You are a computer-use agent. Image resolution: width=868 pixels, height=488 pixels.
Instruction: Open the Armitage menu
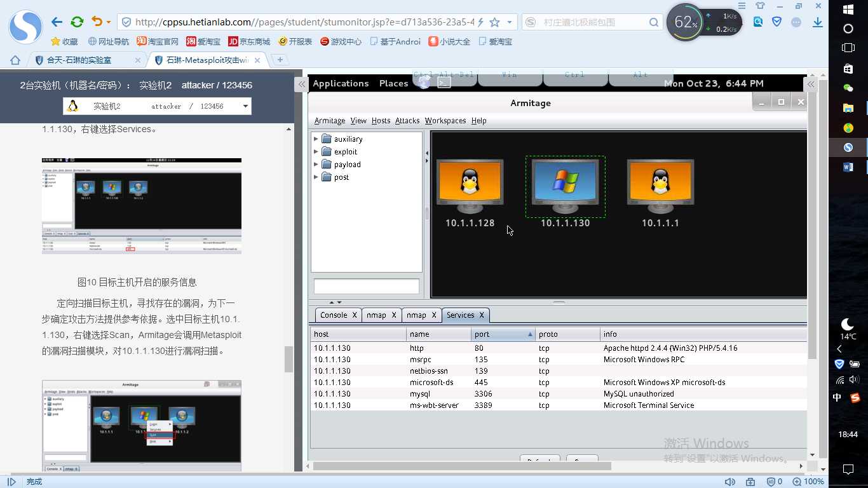coord(330,120)
